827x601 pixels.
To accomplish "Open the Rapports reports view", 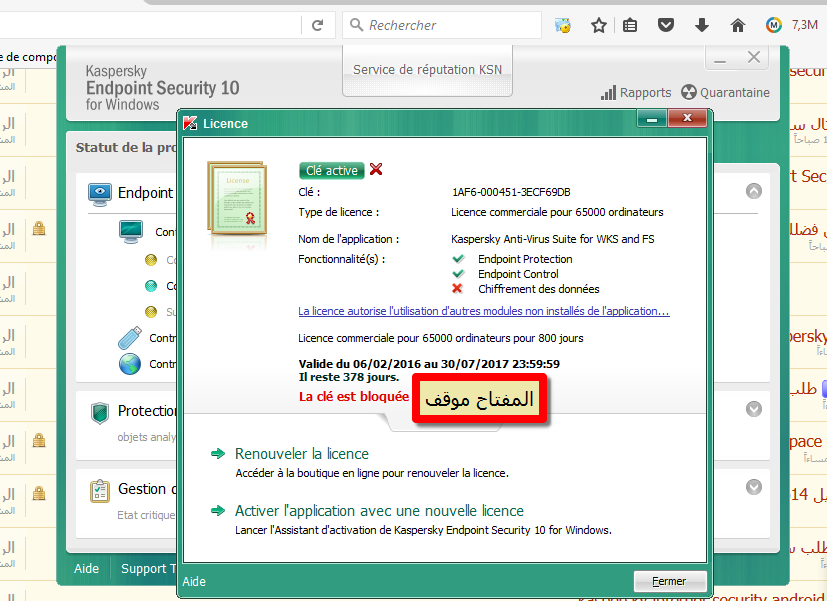I will [636, 93].
